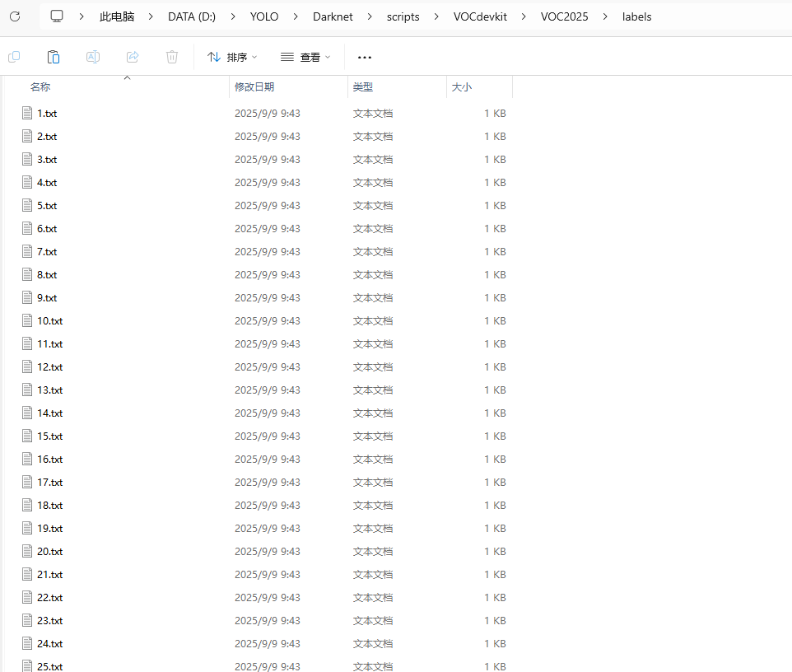Image resolution: width=792 pixels, height=672 pixels.
Task: Expand the chevron after scripts
Action: [436, 16]
